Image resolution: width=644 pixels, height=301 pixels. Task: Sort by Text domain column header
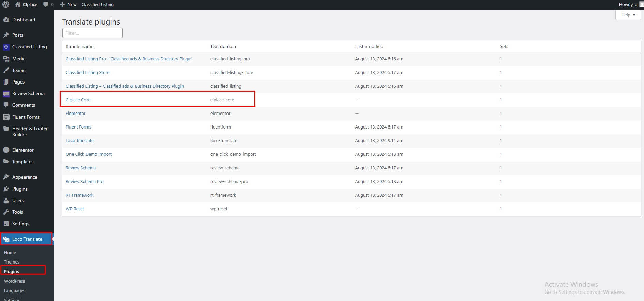pyautogui.click(x=223, y=46)
